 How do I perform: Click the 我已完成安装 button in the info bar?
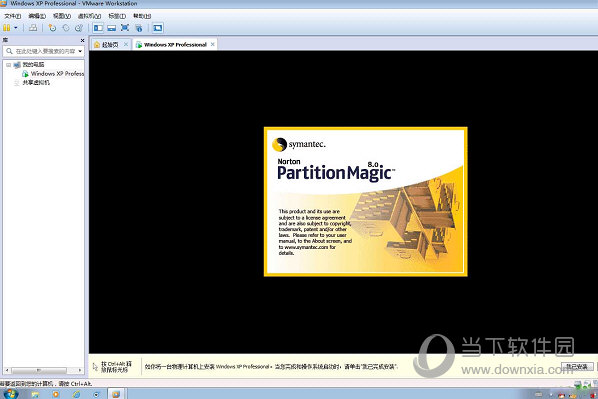pyautogui.click(x=577, y=367)
